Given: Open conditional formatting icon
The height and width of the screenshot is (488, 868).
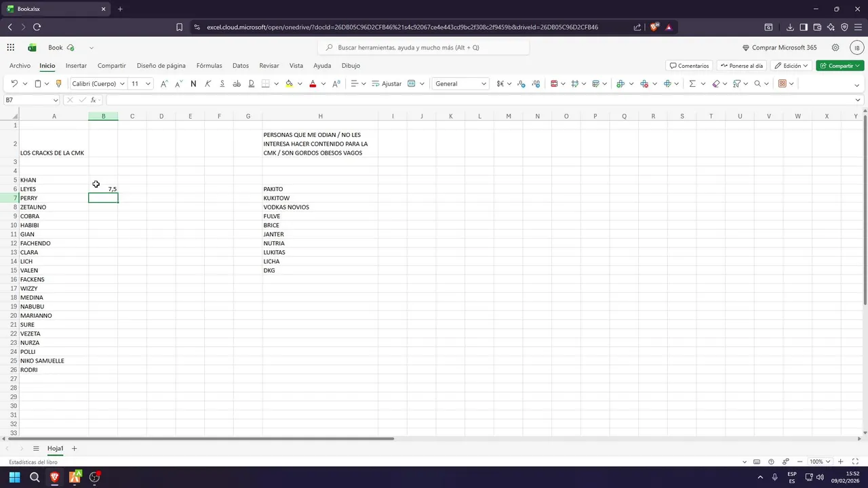Looking at the screenshot, I should 554,83.
